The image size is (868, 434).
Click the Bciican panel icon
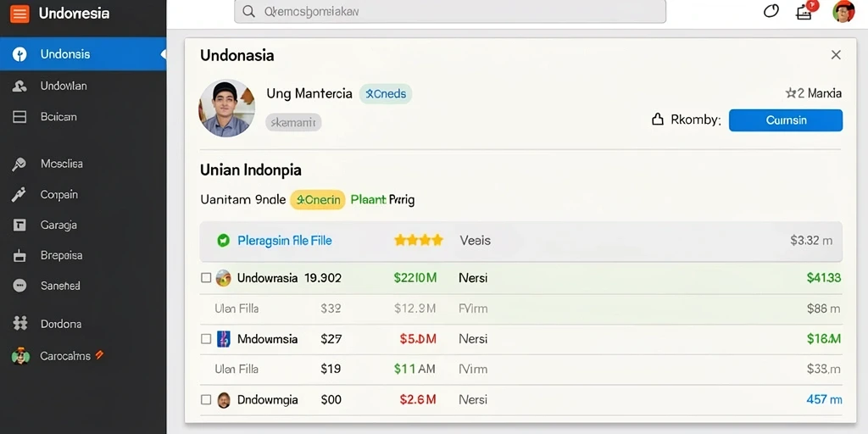coord(19,117)
